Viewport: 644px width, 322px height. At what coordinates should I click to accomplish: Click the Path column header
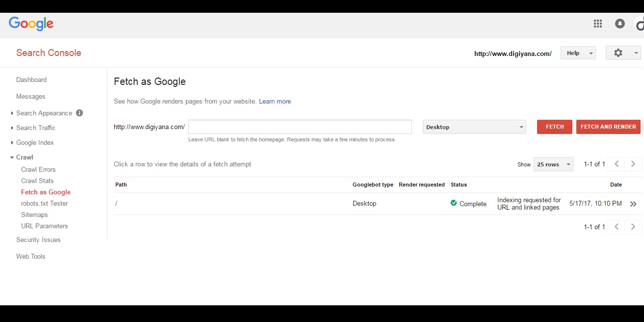[x=121, y=185]
